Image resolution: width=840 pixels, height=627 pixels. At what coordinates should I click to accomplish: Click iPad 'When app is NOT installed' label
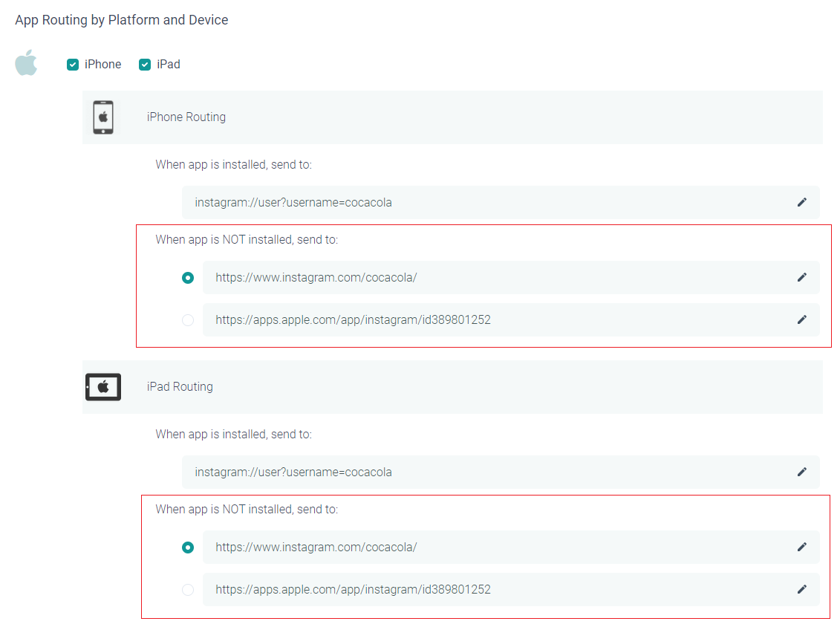pos(247,509)
